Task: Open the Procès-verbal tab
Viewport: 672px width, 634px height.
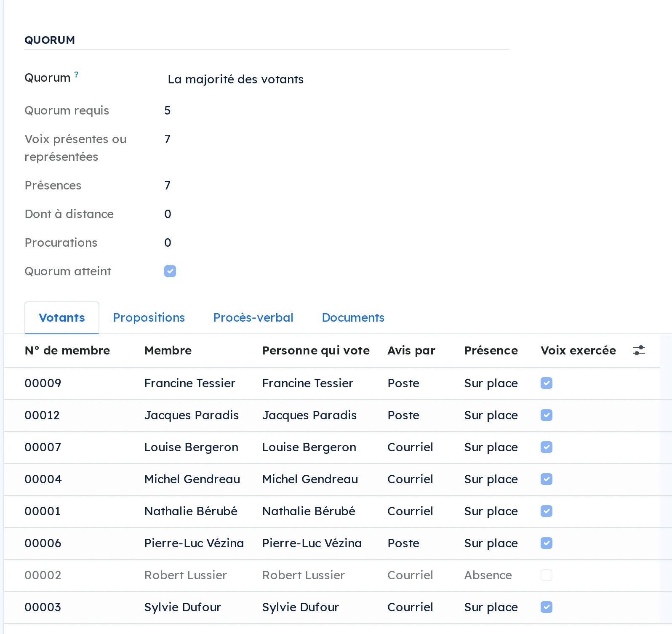Action: [253, 318]
